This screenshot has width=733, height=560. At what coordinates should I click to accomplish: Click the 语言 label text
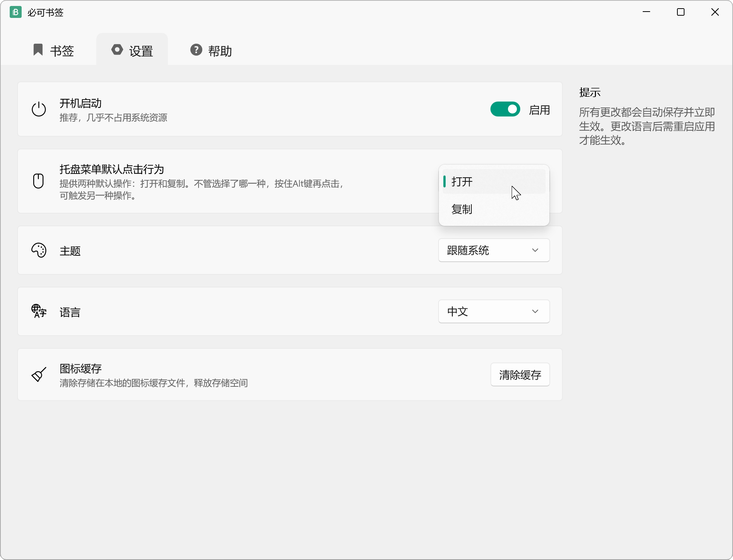pyautogui.click(x=70, y=312)
